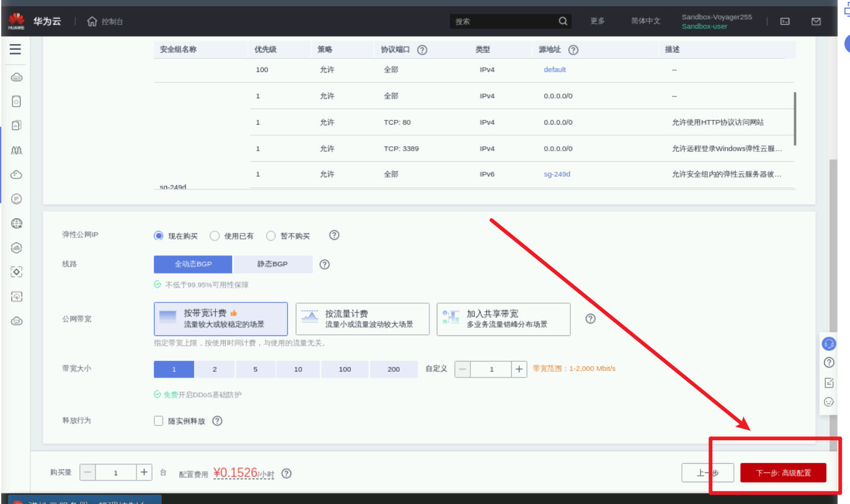Open the mail messages icon
The image size is (850, 504).
(816, 21)
